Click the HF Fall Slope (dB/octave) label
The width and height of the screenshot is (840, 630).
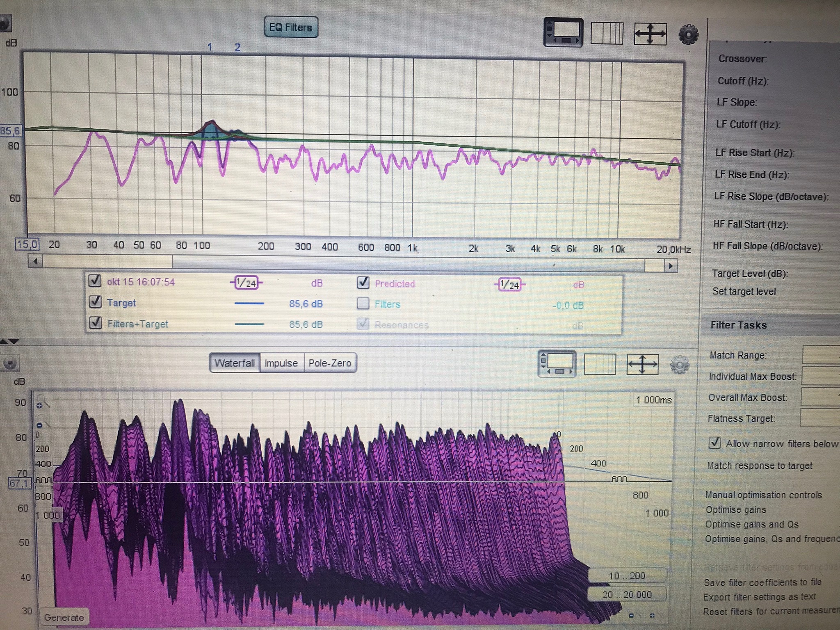pyautogui.click(x=768, y=246)
